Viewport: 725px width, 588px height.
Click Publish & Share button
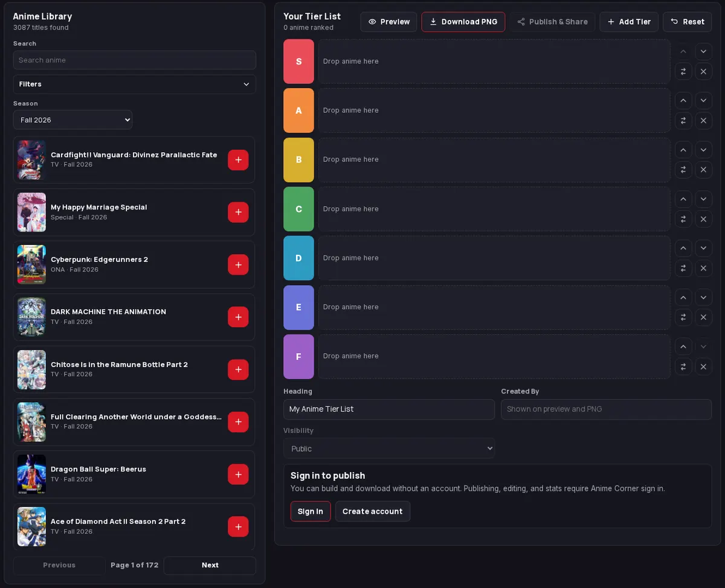click(552, 22)
